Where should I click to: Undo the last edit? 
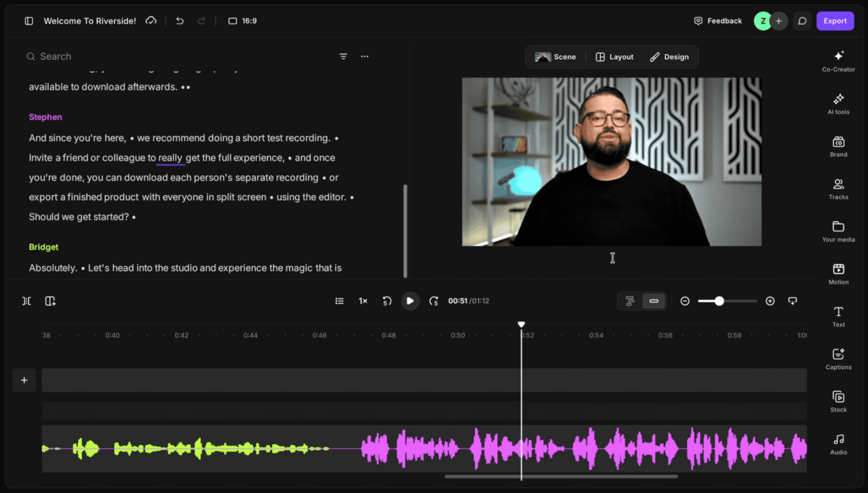pos(180,21)
